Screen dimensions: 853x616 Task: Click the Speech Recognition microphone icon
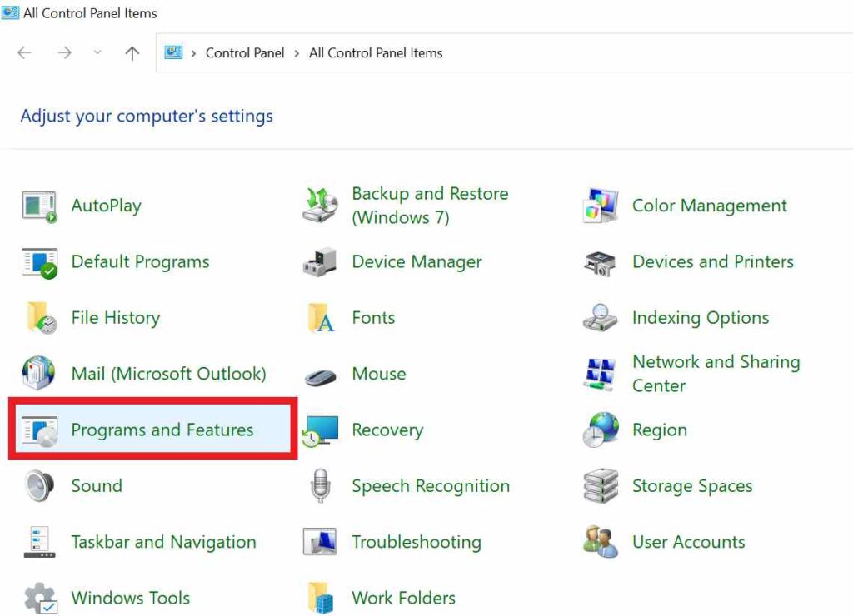[x=321, y=485]
